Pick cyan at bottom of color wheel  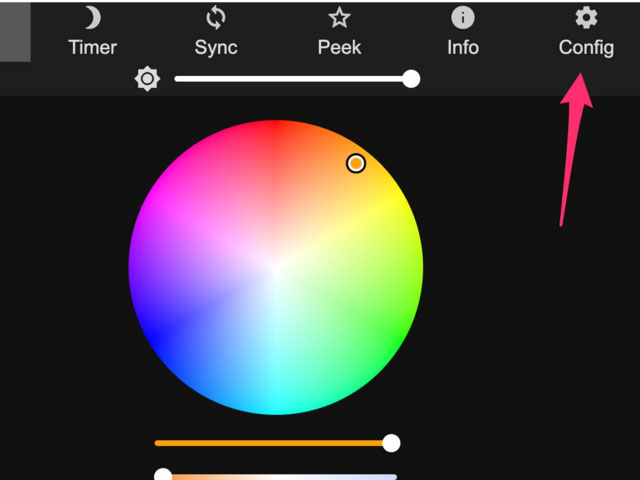point(276,405)
